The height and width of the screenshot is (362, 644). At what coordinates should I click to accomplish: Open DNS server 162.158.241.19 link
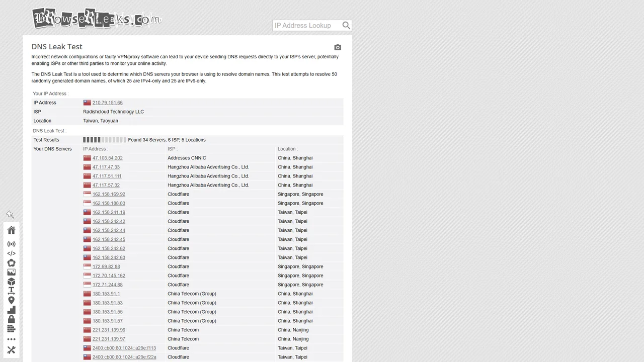click(x=109, y=212)
